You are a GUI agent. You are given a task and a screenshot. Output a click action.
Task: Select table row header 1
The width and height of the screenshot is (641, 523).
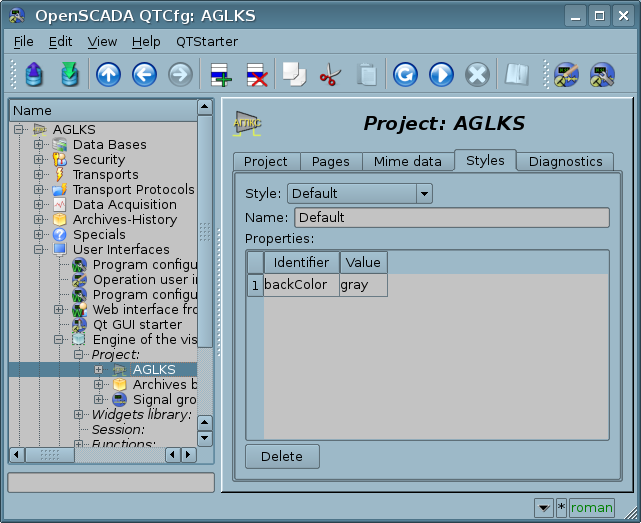[255, 285]
